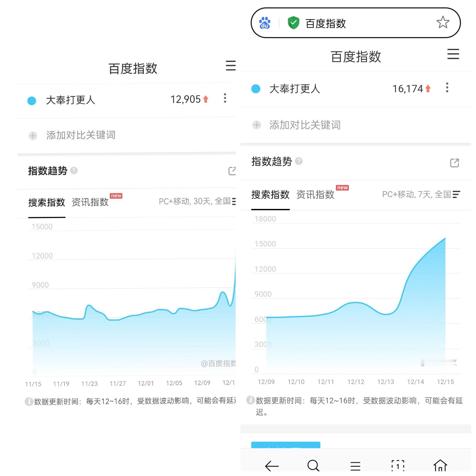Screen dimensions: 476x476
Task: Open the PC+移动, 7天, 全国 filter dropdown
Action: 421,194
